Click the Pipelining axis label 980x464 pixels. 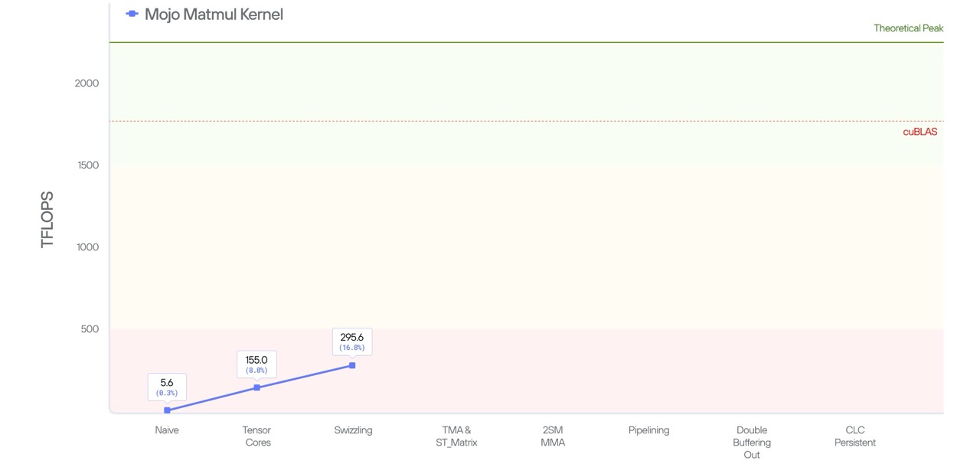coord(648,430)
